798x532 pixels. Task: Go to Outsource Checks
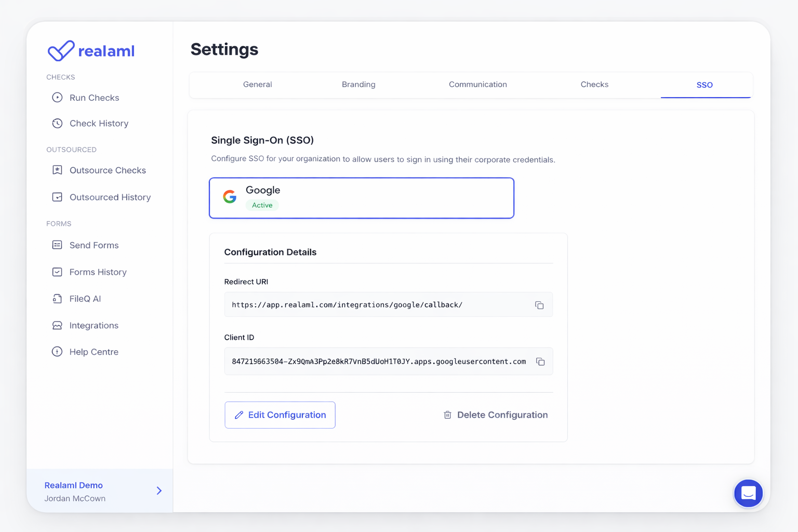point(108,170)
